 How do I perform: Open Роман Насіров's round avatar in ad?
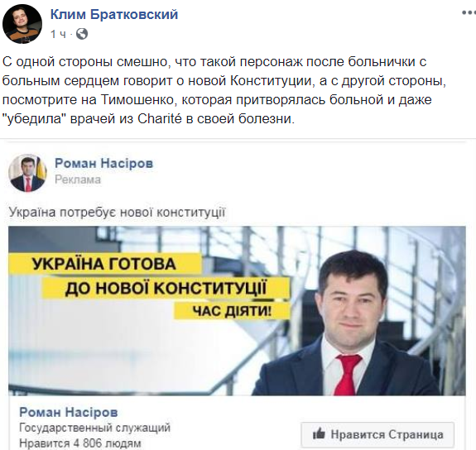pyautogui.click(x=27, y=173)
